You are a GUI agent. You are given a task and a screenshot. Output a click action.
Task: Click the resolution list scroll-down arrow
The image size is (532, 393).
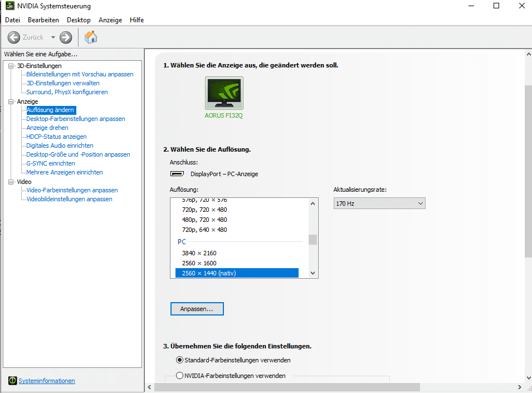point(313,273)
